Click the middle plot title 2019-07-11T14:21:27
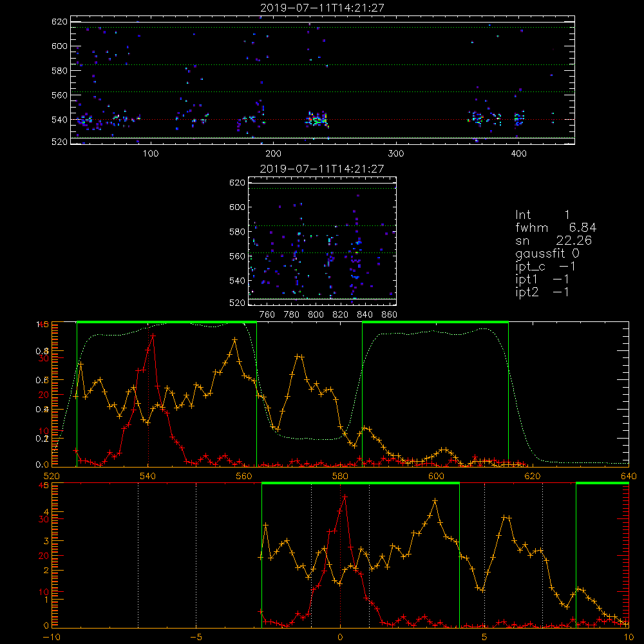Image resolution: width=644 pixels, height=644 pixels. [322, 169]
